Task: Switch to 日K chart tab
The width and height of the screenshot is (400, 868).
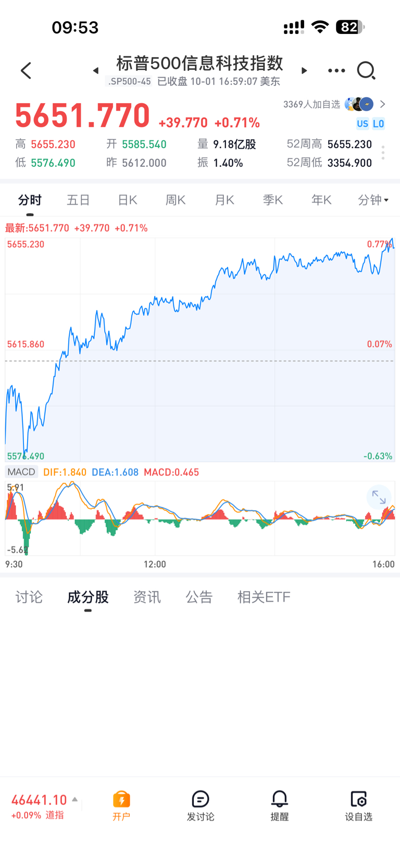Action: click(x=127, y=200)
